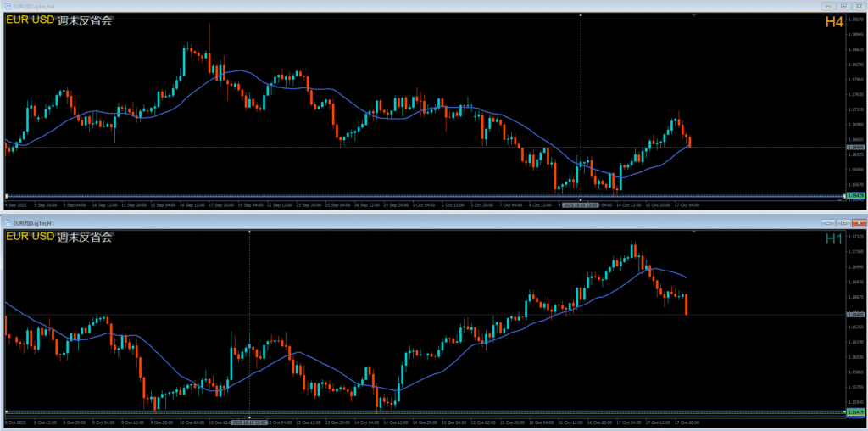The width and height of the screenshot is (868, 431).
Task: Select the EUR USD label on H1 chart
Action: coord(30,238)
